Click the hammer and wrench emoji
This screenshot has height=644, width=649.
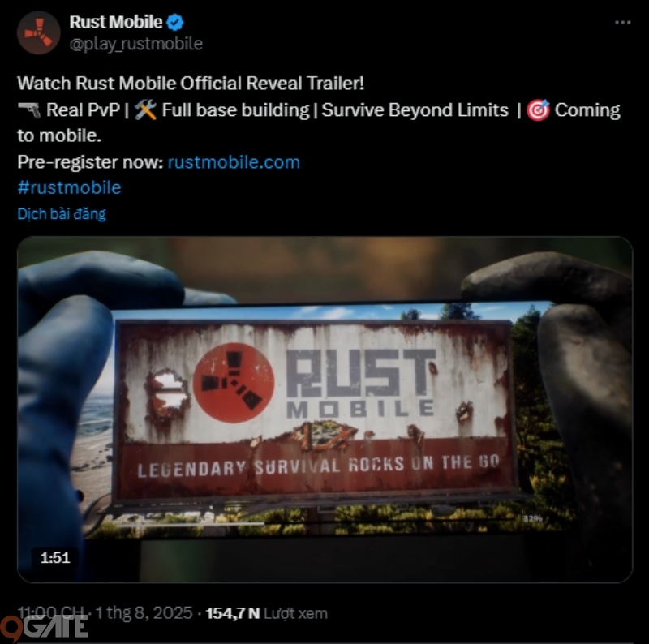[x=146, y=110]
